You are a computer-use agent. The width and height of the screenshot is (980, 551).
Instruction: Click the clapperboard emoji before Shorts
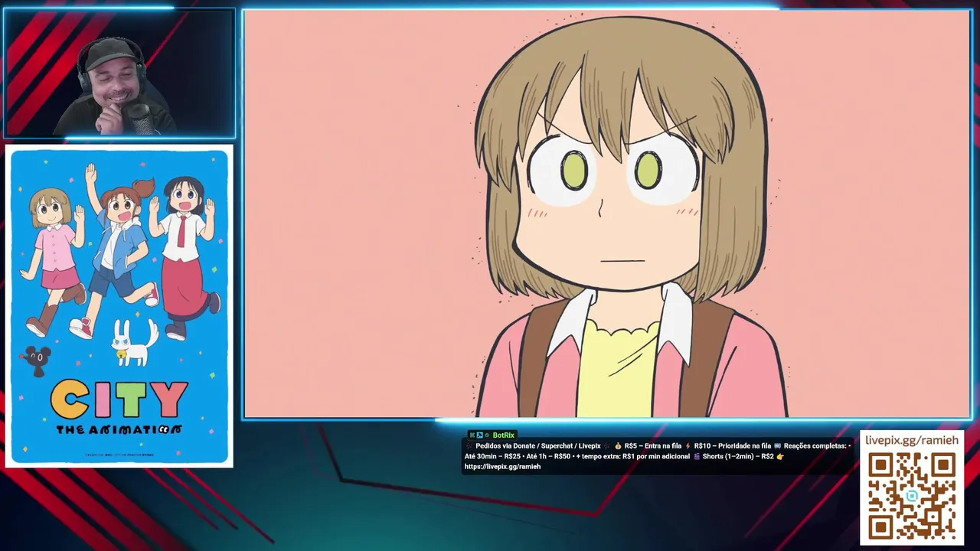[x=697, y=457]
